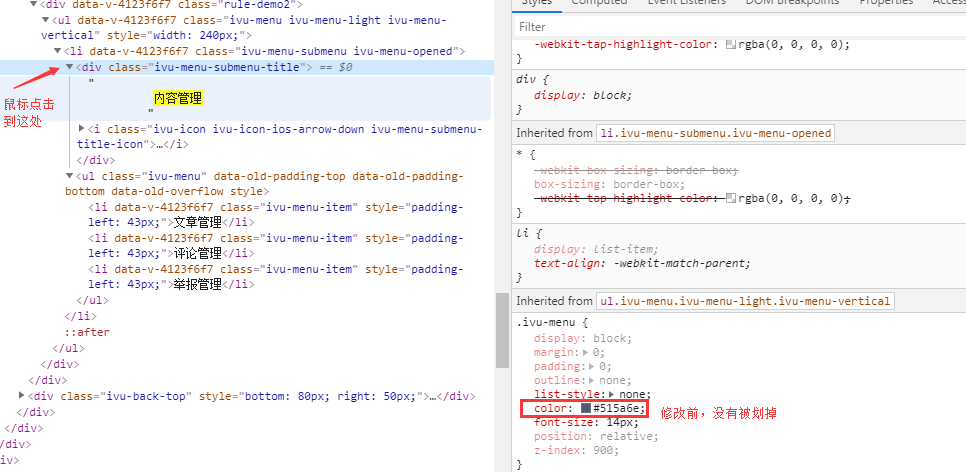966x472 pixels.
Task: Expand the i ivu-icon-ios-arrow-down node
Action: point(81,129)
